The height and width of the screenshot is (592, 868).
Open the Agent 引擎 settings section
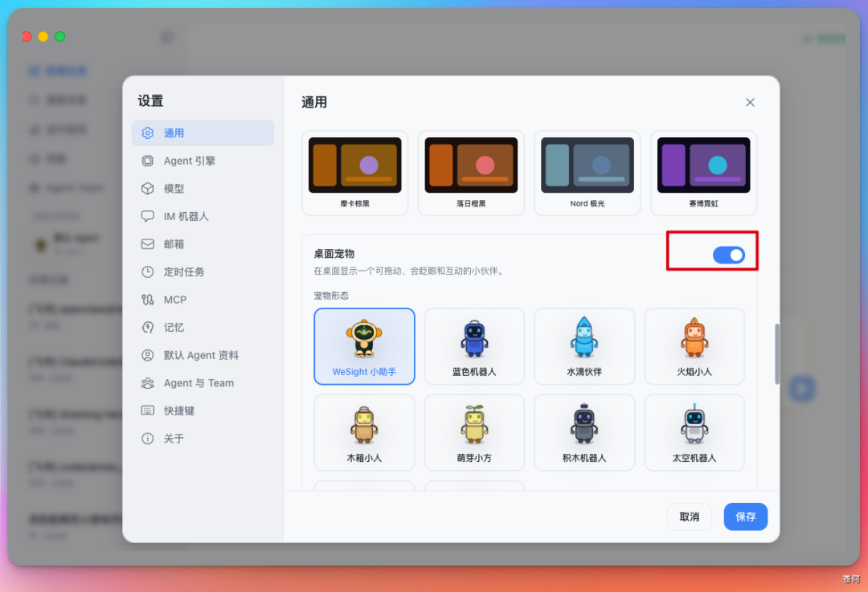[203, 161]
